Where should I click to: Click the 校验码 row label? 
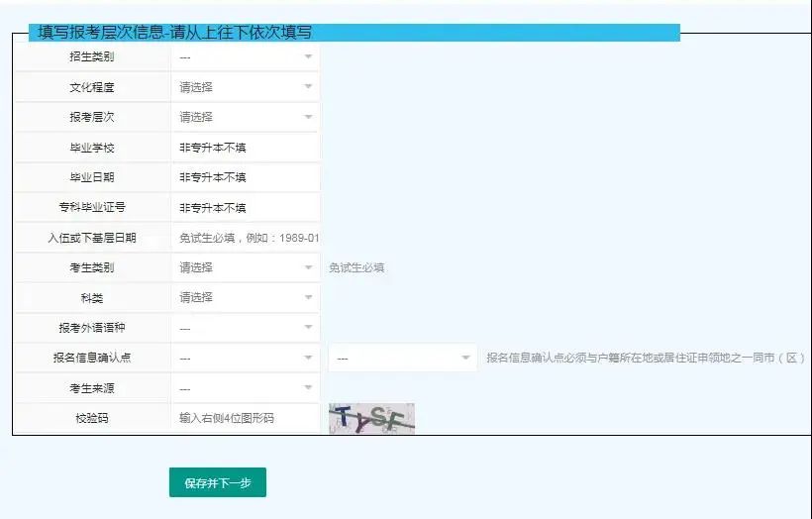pyautogui.click(x=92, y=419)
